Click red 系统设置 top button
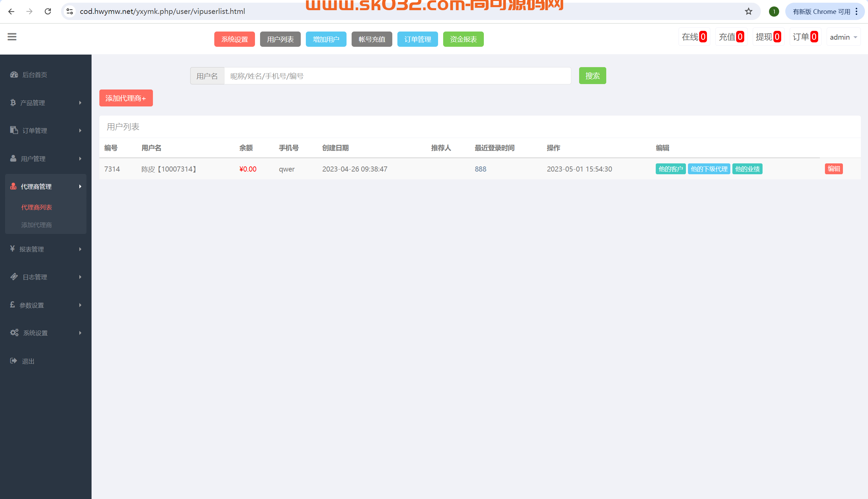This screenshot has height=499, width=868. (234, 39)
